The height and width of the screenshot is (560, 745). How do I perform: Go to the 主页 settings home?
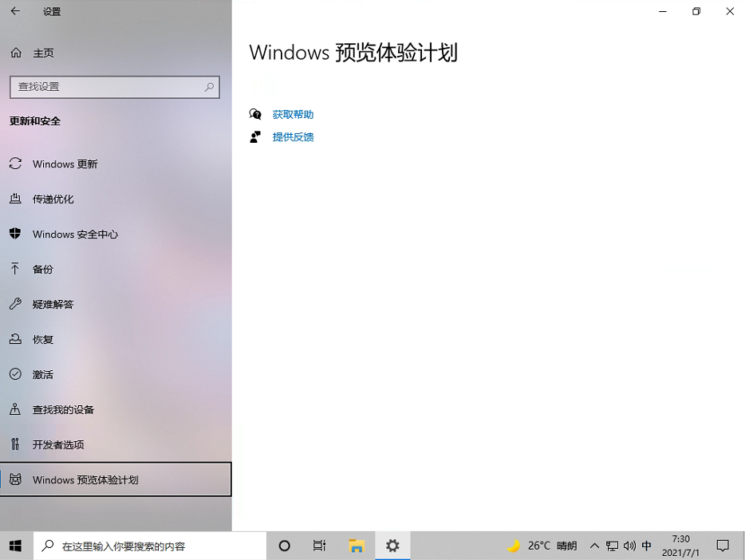pyautogui.click(x=43, y=53)
